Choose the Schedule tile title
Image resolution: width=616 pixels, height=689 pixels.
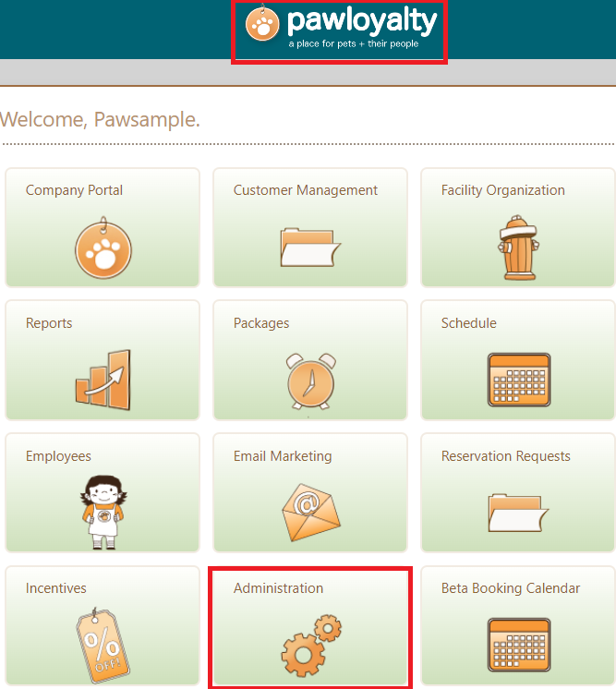coord(469,323)
